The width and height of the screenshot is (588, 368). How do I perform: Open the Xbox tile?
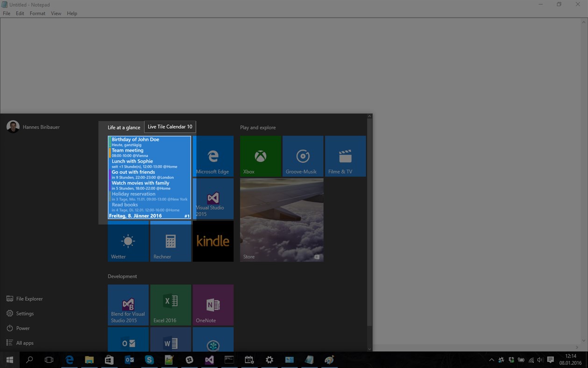(x=261, y=156)
